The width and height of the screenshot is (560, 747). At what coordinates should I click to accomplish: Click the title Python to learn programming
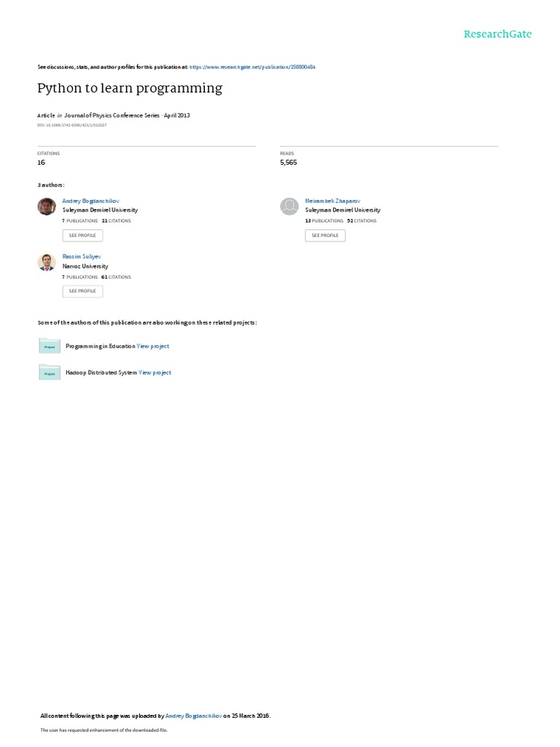[x=130, y=88]
